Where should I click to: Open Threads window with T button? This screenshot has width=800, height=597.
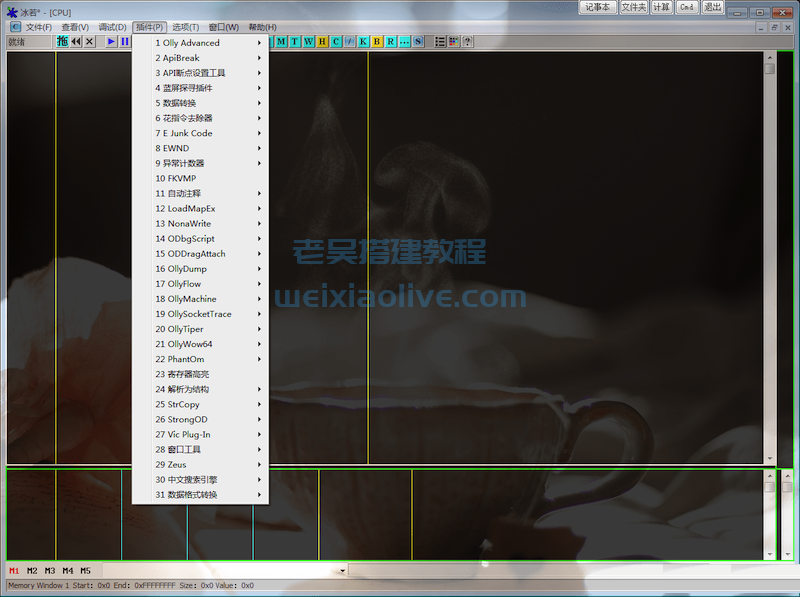(295, 42)
